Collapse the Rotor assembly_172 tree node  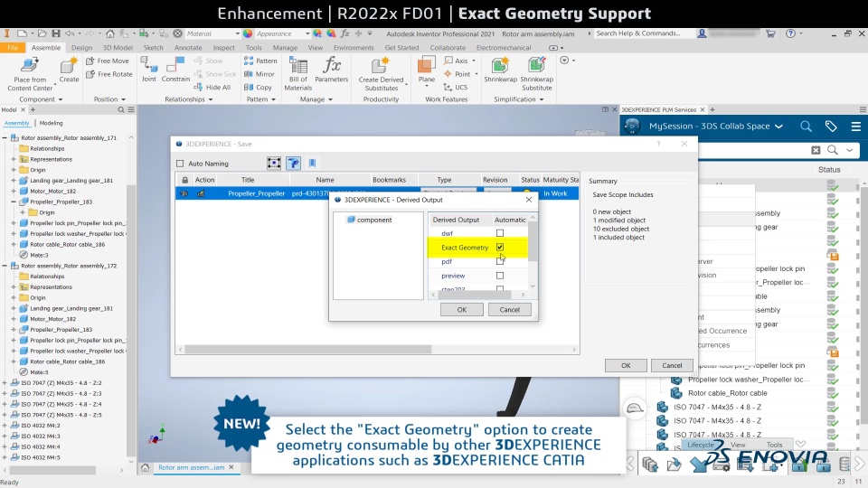pos(5,266)
